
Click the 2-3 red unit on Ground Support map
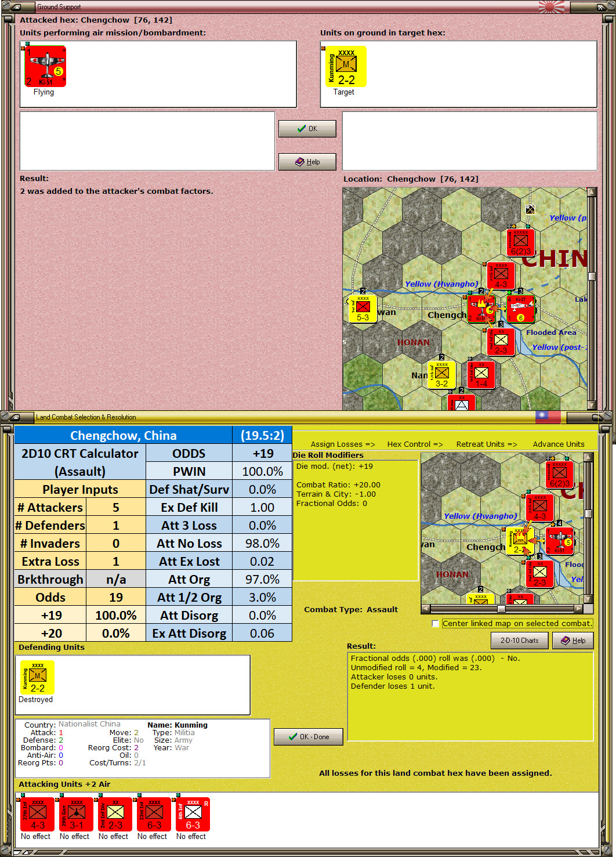coord(501,342)
